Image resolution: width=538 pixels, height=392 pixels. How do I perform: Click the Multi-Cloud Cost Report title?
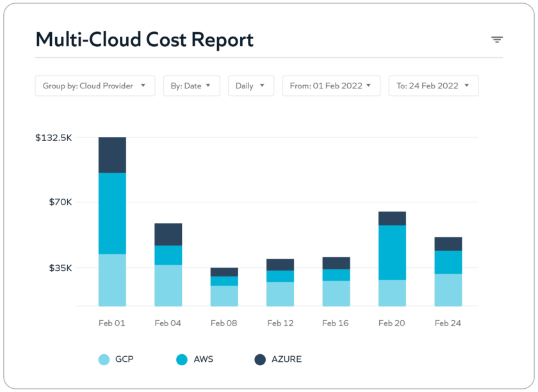[x=145, y=40]
